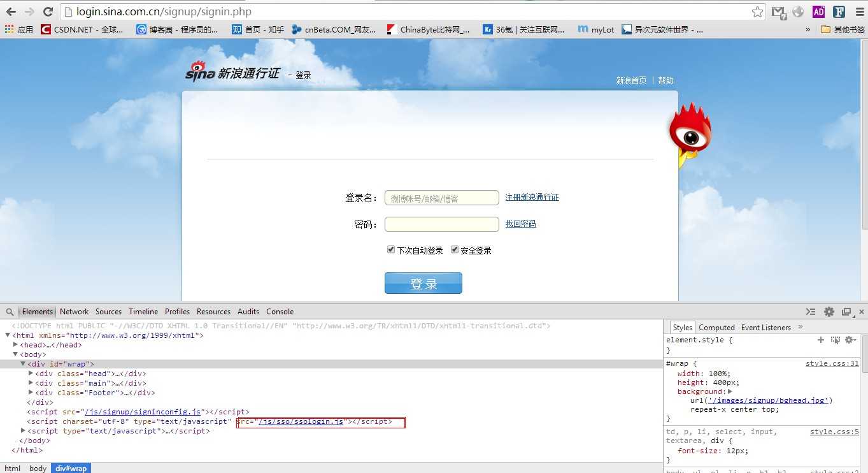This screenshot has height=473, width=868.
Task: Collapse the div id="wrap" node
Action: click(23, 363)
